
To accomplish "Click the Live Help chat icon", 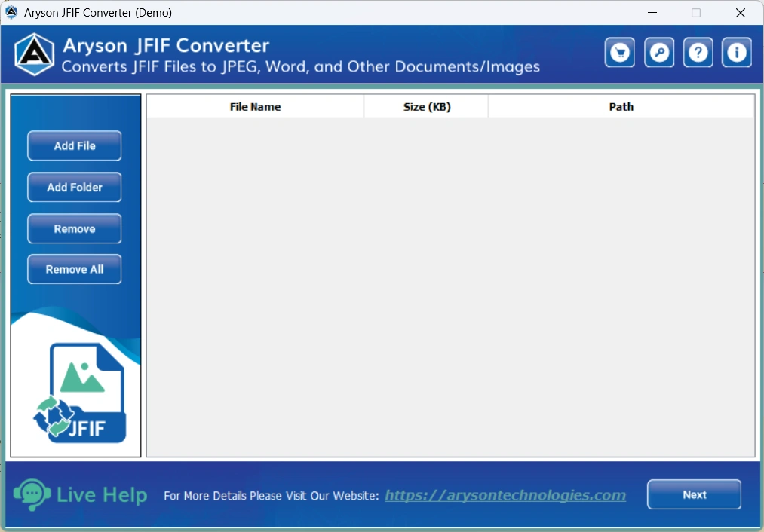I will click(32, 494).
